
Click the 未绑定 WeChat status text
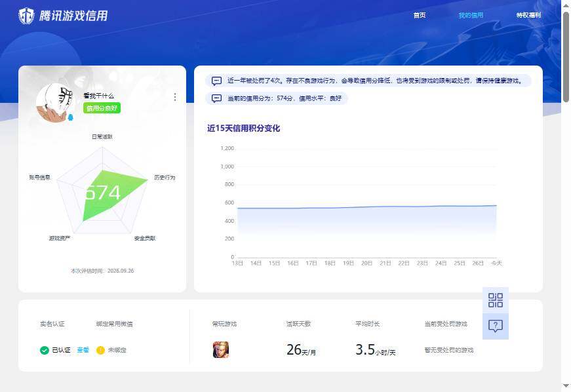(117, 350)
